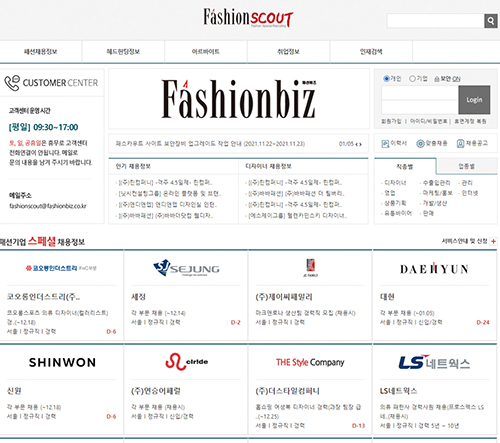Click THE Style Company logo
Viewport: 500px width, 443px height.
pyautogui.click(x=310, y=362)
